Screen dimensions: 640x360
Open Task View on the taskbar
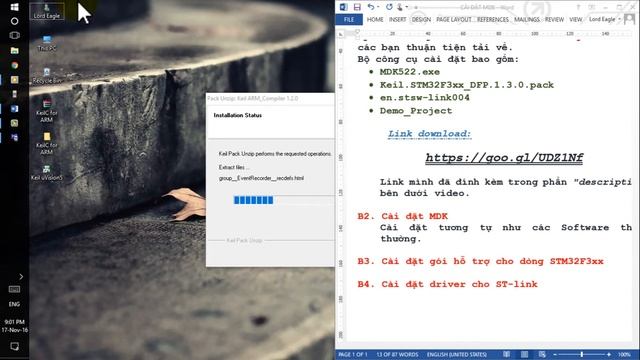(x=14, y=36)
